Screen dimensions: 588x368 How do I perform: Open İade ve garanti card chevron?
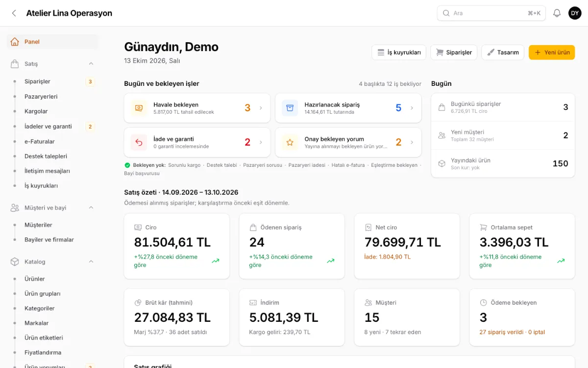261,142
